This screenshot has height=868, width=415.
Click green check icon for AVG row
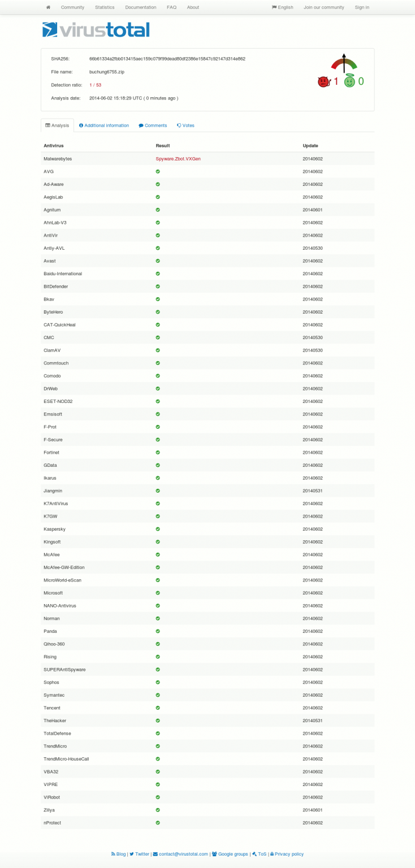pos(158,171)
